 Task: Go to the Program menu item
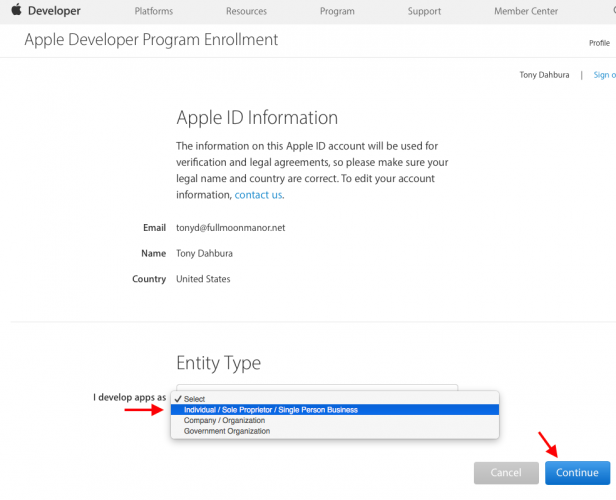tap(337, 11)
